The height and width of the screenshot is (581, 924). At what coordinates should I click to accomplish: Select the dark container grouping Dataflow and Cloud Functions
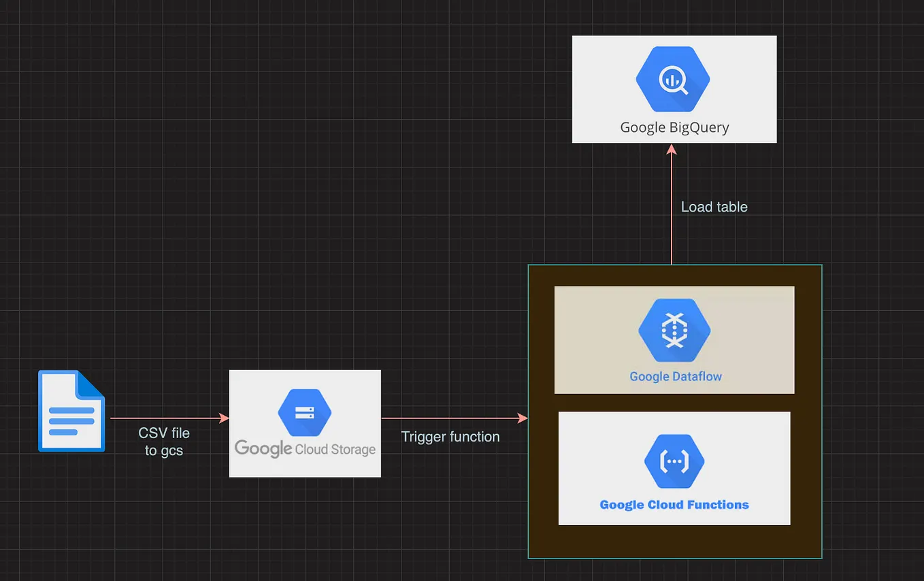coord(674,544)
